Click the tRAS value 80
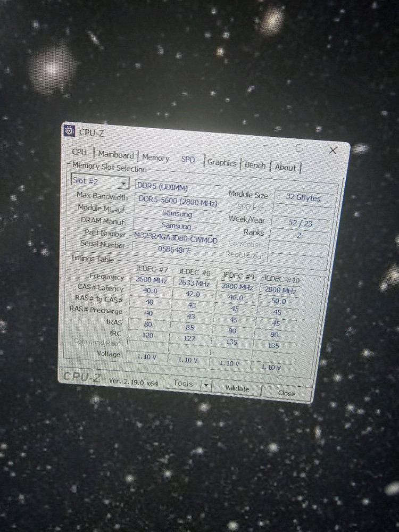The image size is (399, 532). (x=148, y=324)
